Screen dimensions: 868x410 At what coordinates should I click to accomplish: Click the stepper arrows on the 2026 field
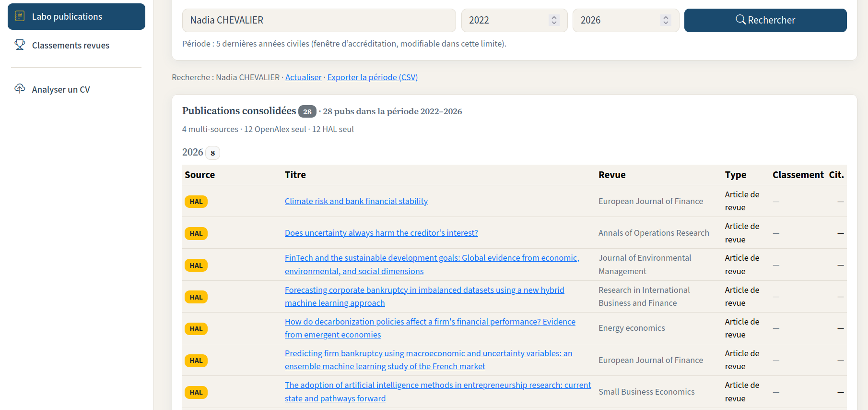[x=666, y=20]
